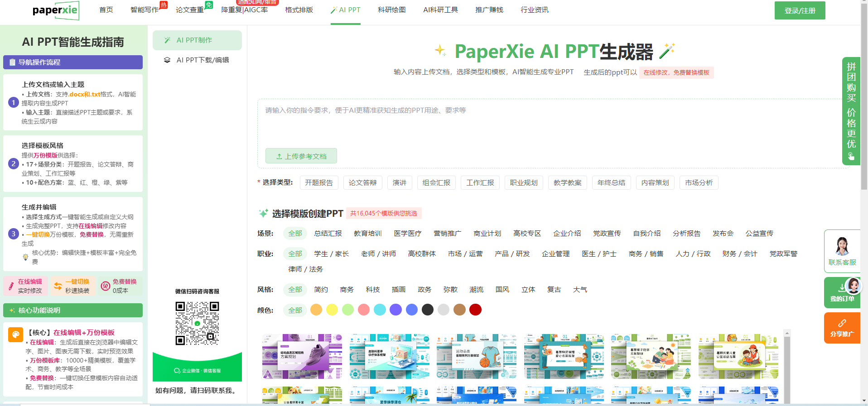Viewport: 868px width, 406px height.
Task: Open 降重复|AIGC率 nav item
Action: (245, 10)
